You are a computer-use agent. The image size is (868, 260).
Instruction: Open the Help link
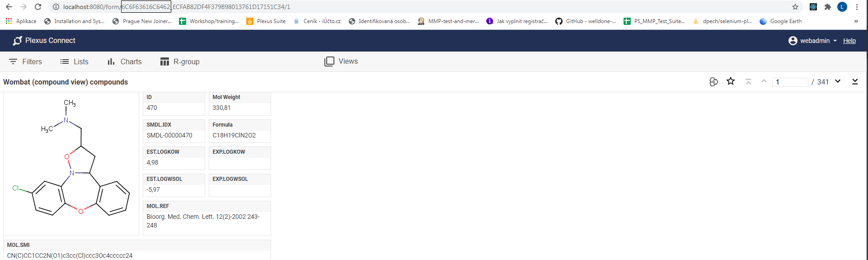click(x=849, y=41)
